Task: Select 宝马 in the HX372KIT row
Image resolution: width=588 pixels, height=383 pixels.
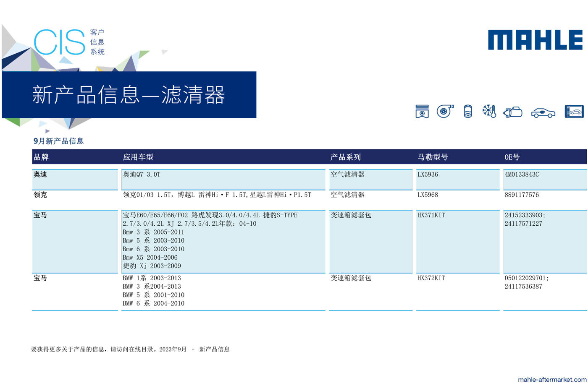Action: point(40,278)
